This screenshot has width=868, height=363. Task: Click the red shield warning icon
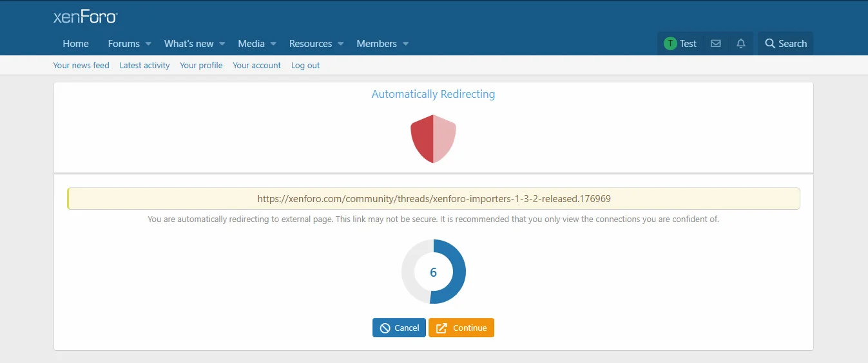click(433, 138)
